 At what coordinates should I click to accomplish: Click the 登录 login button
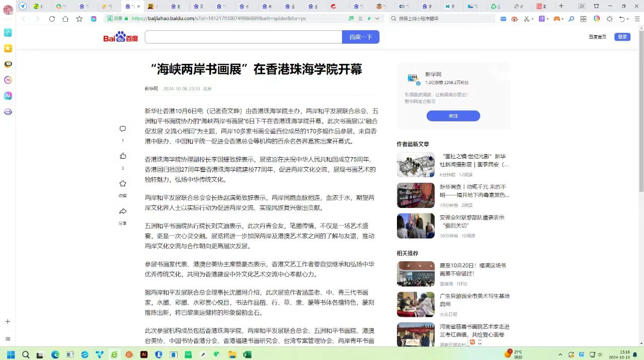622,37
